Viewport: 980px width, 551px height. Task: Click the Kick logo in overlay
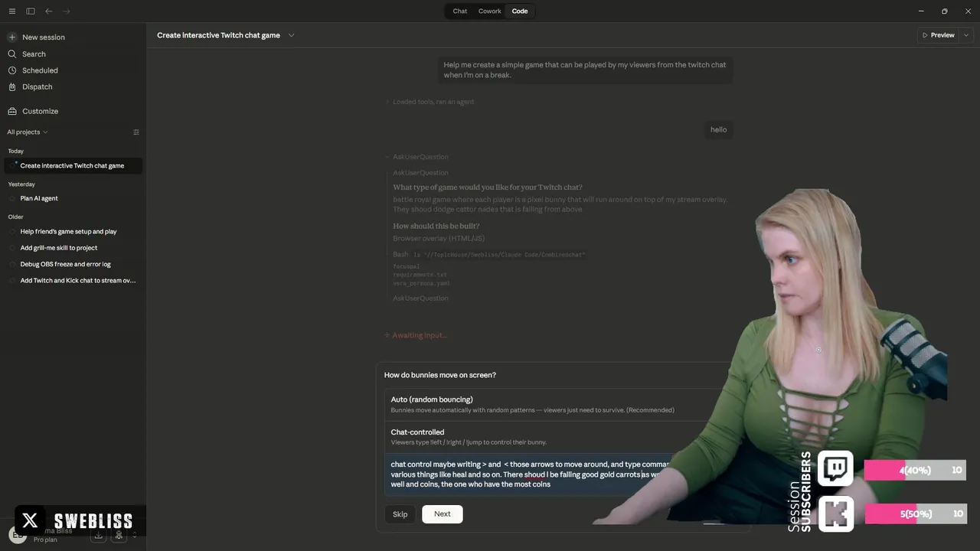click(x=836, y=514)
